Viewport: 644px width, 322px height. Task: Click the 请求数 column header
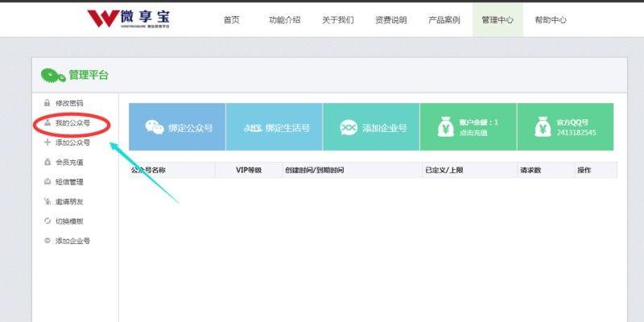530,170
